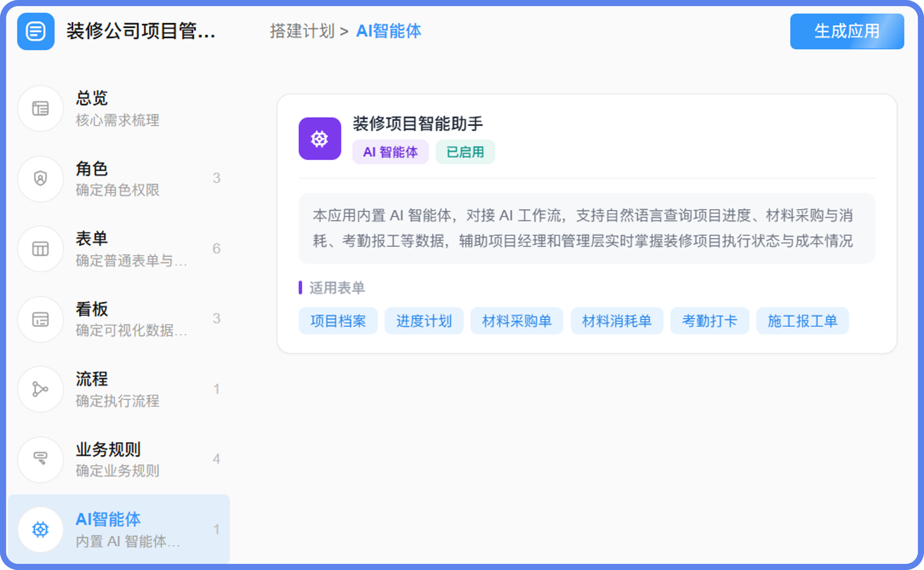The image size is (924, 570).
Task: Click 搭建计划 in the breadcrumb
Action: tap(302, 31)
